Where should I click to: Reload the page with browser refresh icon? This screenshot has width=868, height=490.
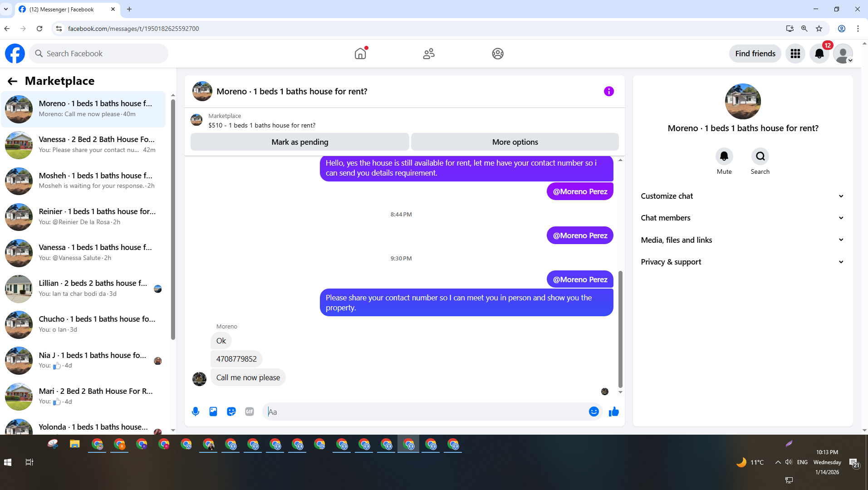click(x=39, y=29)
